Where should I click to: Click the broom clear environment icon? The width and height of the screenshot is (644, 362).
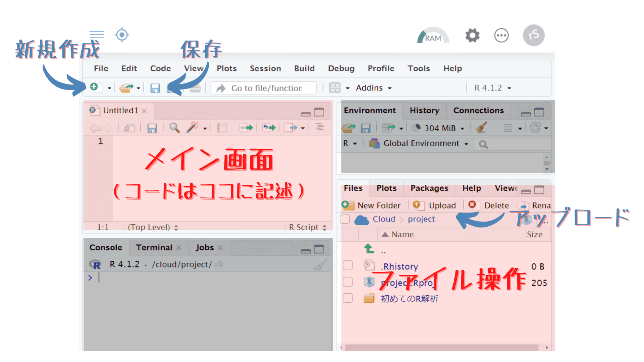pos(482,128)
